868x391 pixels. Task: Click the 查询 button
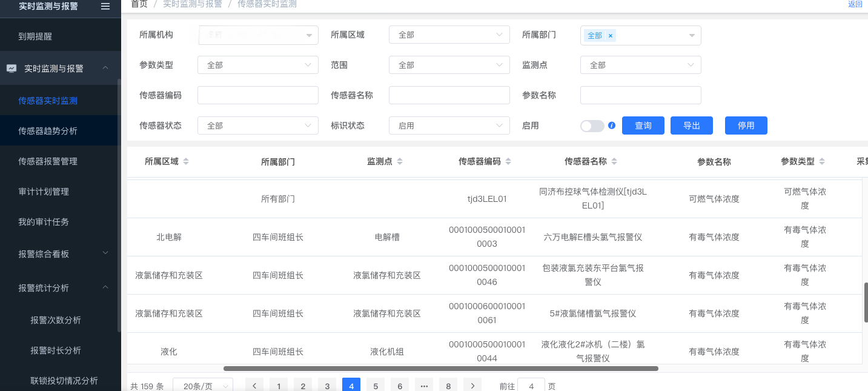[643, 125]
